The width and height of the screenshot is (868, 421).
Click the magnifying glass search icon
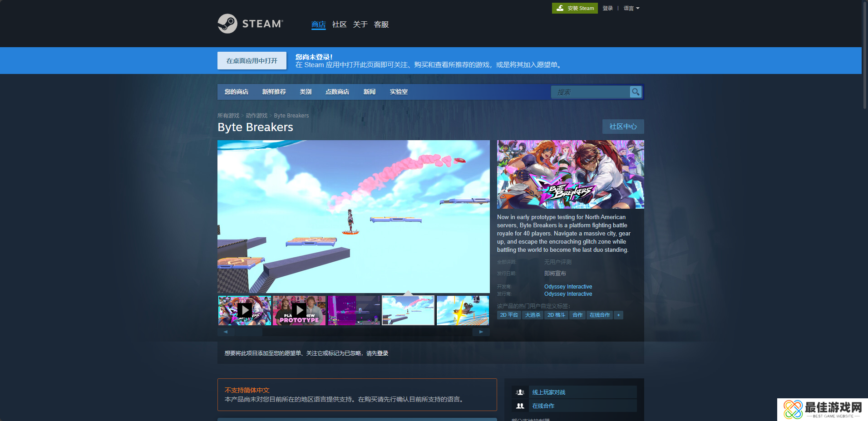click(x=636, y=92)
